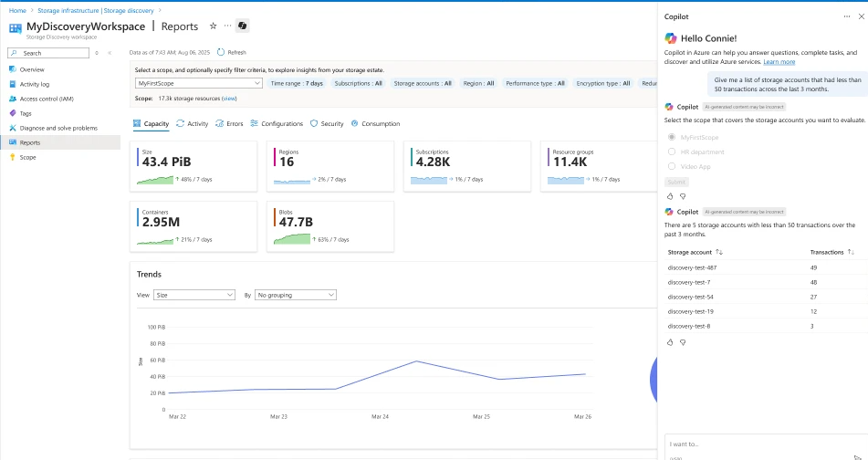Open the MyFirstScope scope dropdown
Viewport: 868px width, 460px height.
(199, 83)
